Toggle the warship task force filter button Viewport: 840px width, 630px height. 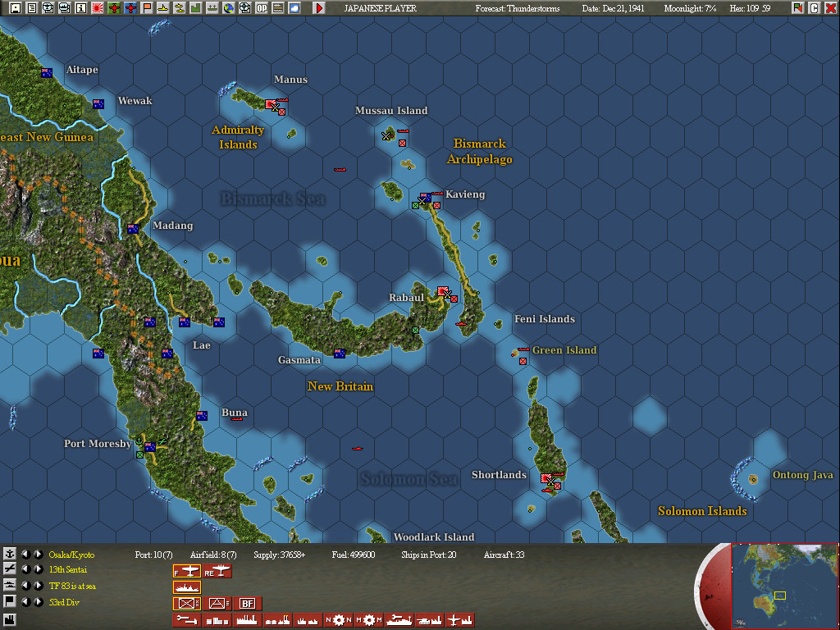coord(187,587)
